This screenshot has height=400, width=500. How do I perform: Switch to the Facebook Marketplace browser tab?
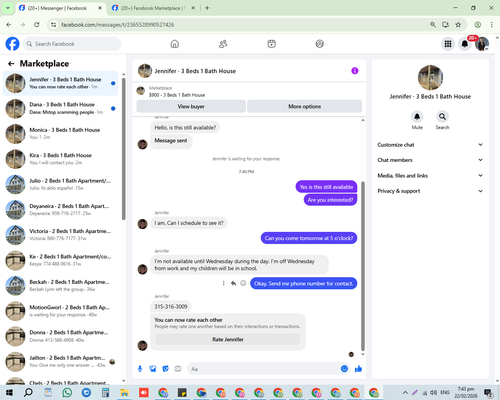point(153,8)
